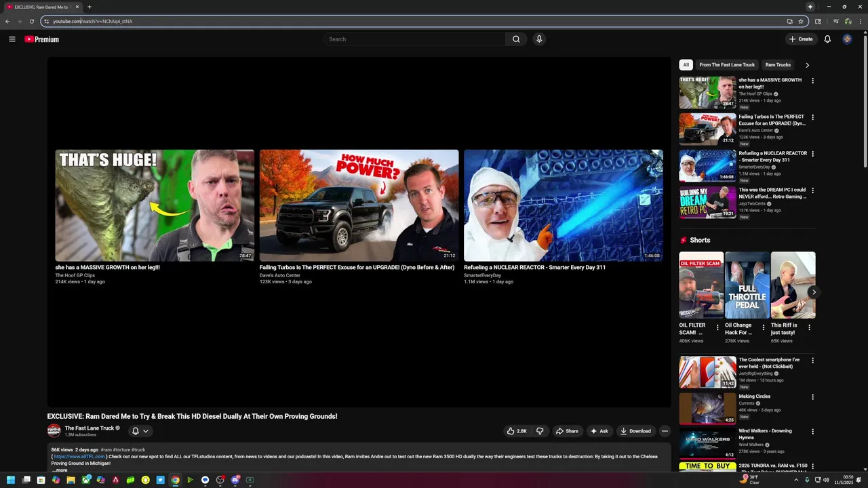Show hidden system tray icons chevron
Viewport: 868px width, 488px height.
tap(796, 480)
